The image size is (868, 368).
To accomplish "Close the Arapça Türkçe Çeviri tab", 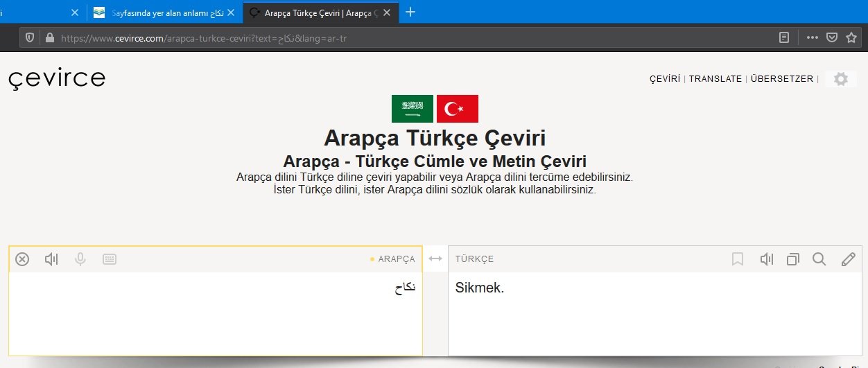I will pos(387,12).
